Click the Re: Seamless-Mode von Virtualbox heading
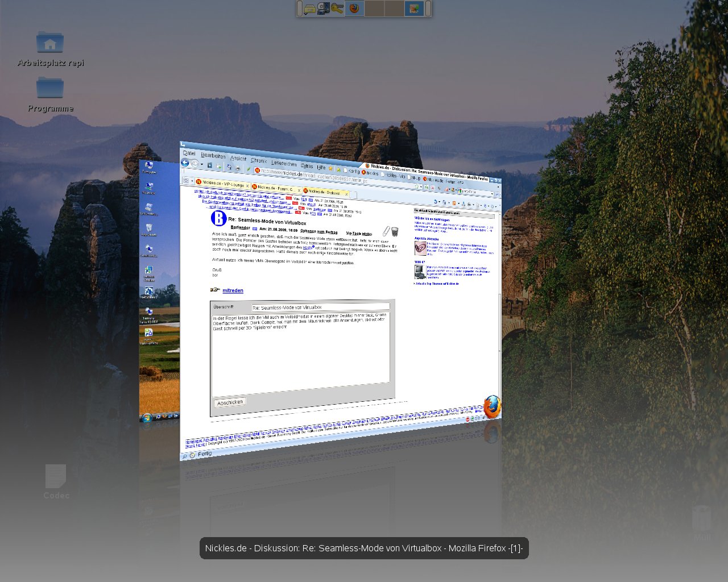 pyautogui.click(x=267, y=222)
